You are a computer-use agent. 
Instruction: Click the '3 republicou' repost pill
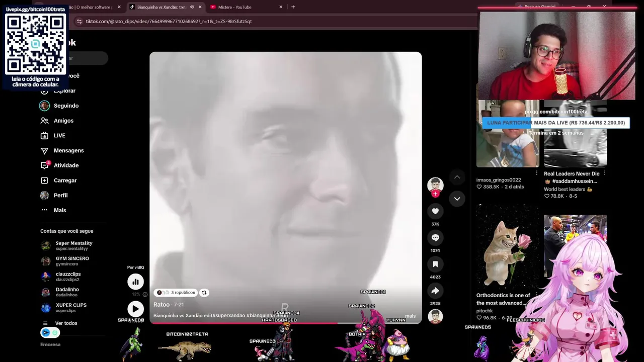click(176, 293)
